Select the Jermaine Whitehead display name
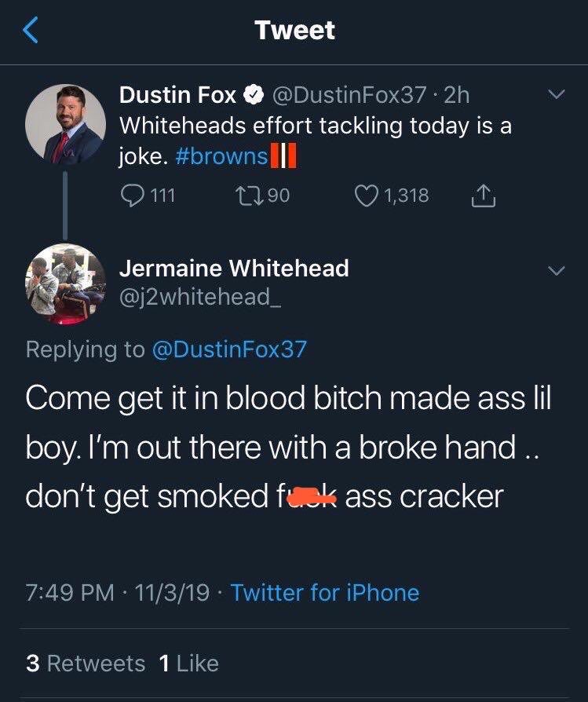588x702 pixels. coord(234,269)
